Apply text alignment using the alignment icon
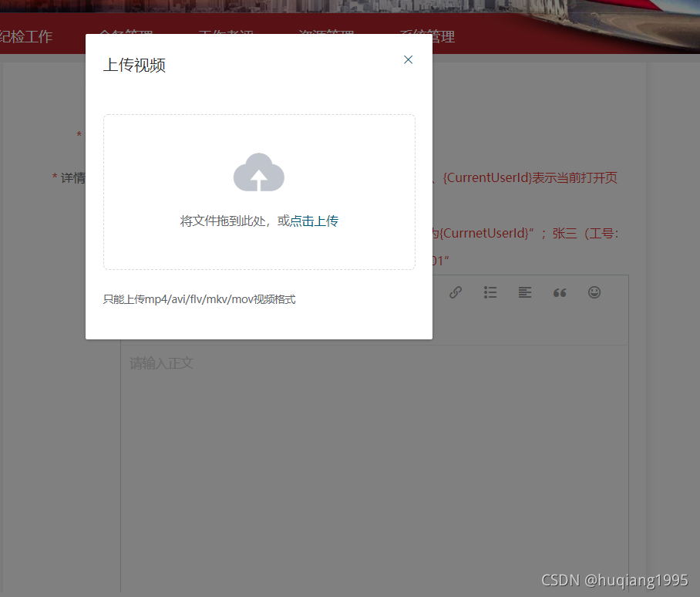 (525, 292)
